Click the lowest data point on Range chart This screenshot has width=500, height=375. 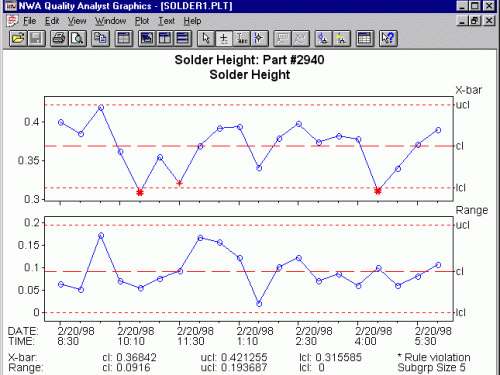259,304
